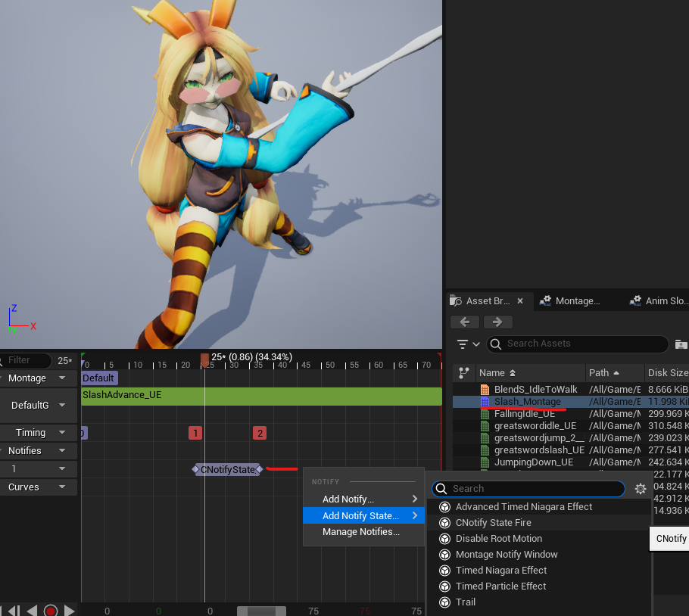Focus the Search Assets field
Viewport: 689px width, 616px height.
coord(578,344)
